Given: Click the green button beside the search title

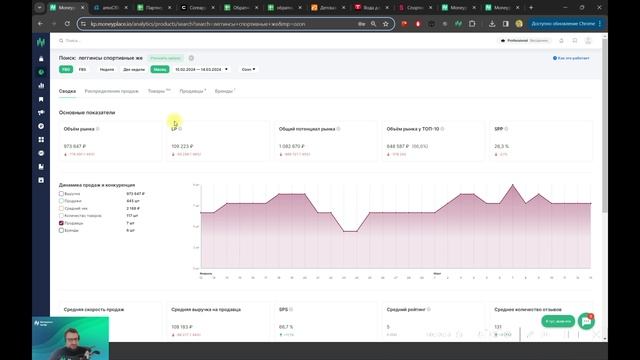Looking at the screenshot, I should pos(165,58).
